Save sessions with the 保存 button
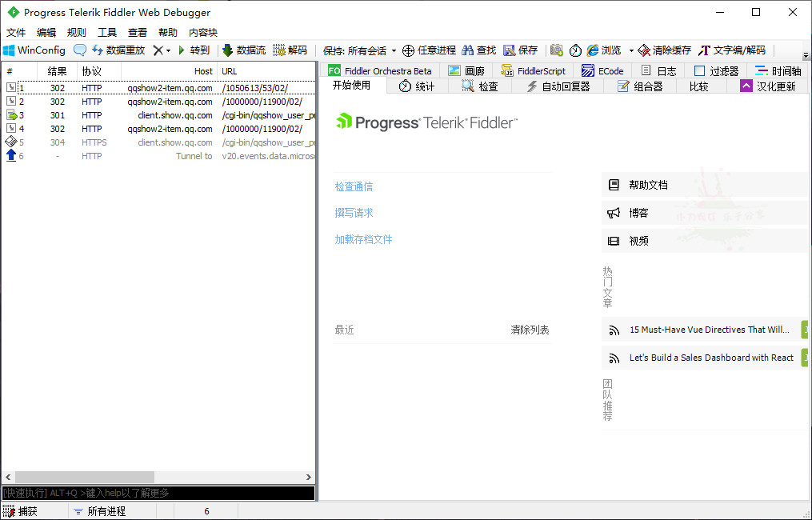Viewport: 812px width, 520px height. (x=521, y=50)
